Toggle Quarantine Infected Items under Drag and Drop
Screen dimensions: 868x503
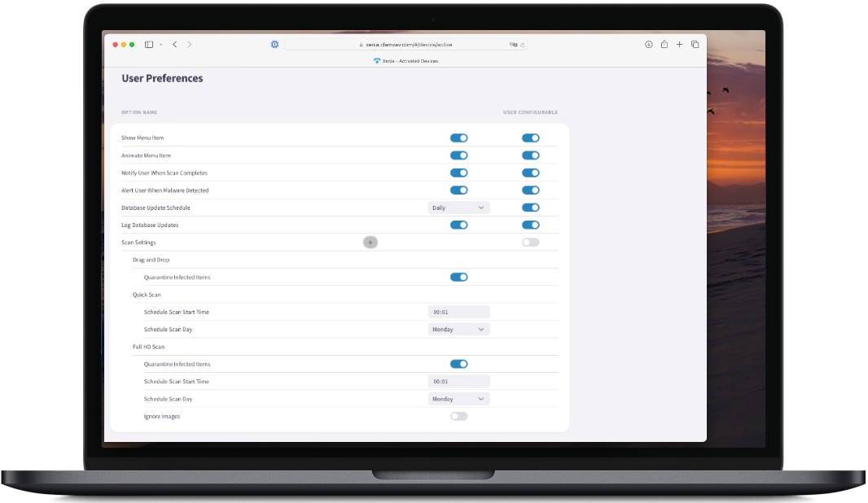(x=458, y=278)
